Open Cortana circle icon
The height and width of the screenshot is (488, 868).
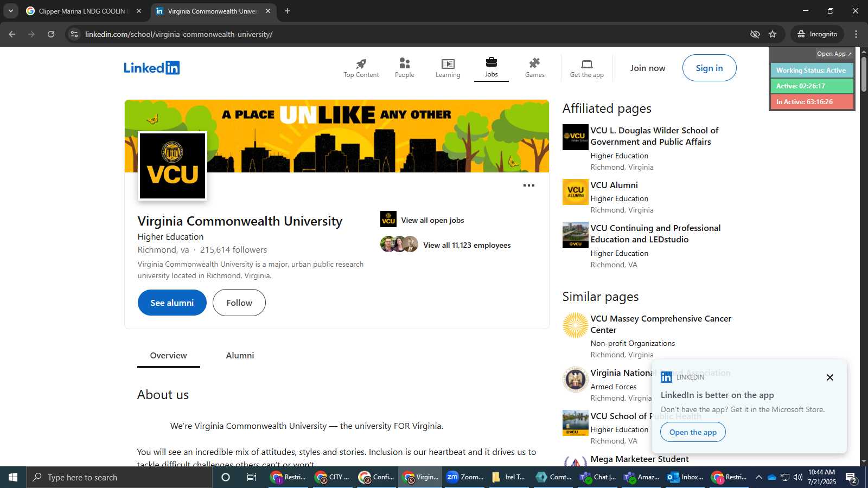226,477
